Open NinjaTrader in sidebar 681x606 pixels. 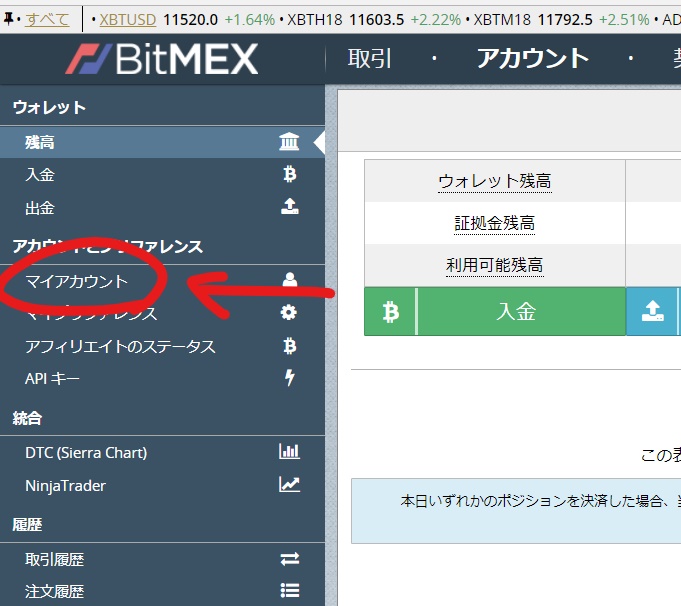[x=162, y=485]
